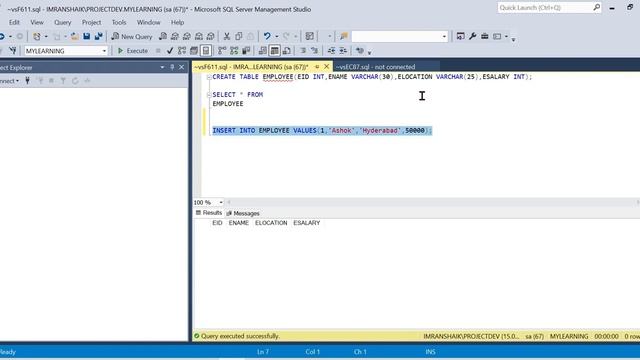
Task: Click the Open File folder icon
Action: coord(74,37)
